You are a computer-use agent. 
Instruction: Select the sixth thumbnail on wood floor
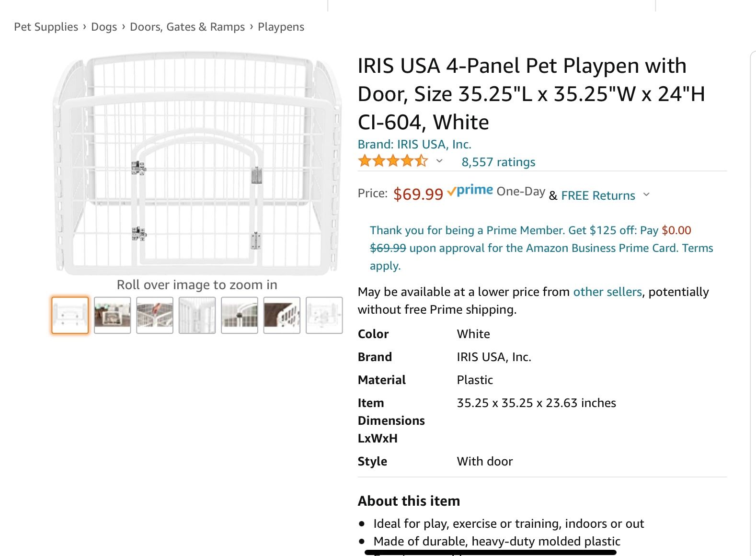click(x=282, y=315)
